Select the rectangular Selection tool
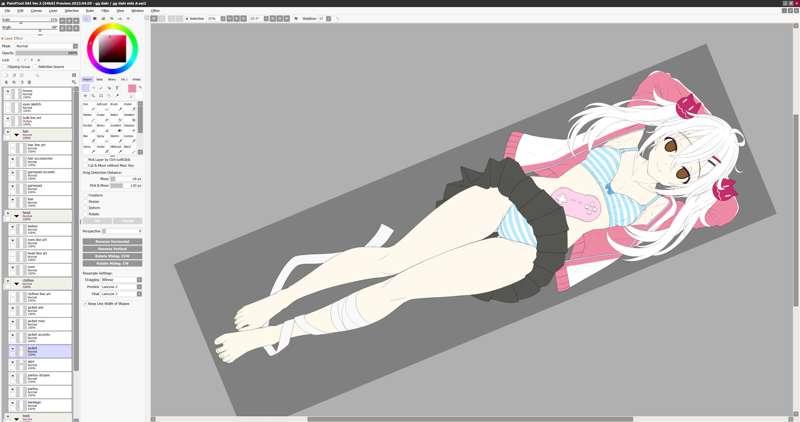The width and height of the screenshot is (800, 422). (x=85, y=88)
